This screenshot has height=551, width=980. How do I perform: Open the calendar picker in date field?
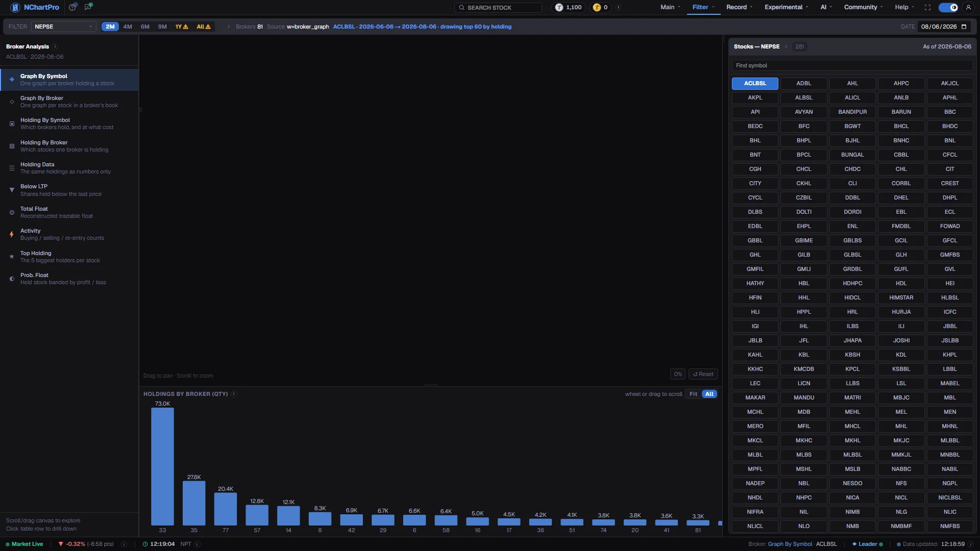point(964,27)
